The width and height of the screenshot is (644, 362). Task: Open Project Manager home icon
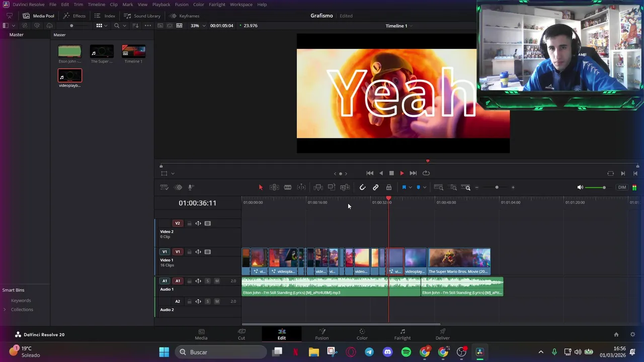616,334
